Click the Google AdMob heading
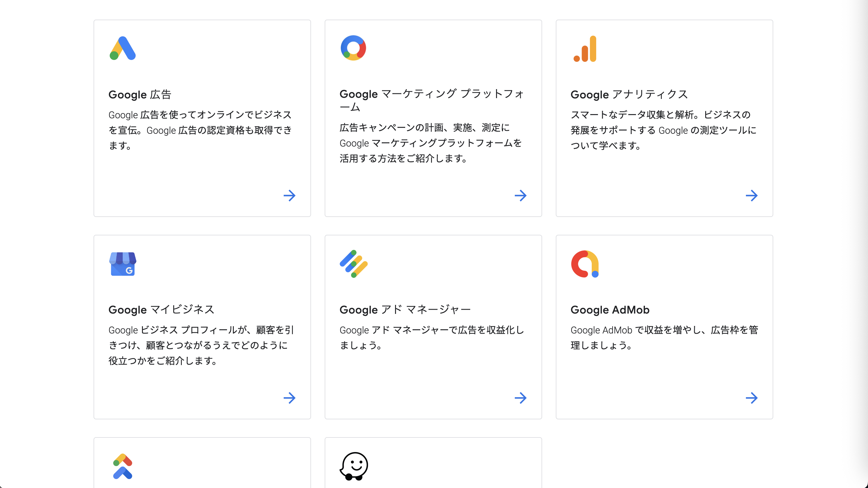Image resolution: width=868 pixels, height=488 pixels. pos(610,310)
